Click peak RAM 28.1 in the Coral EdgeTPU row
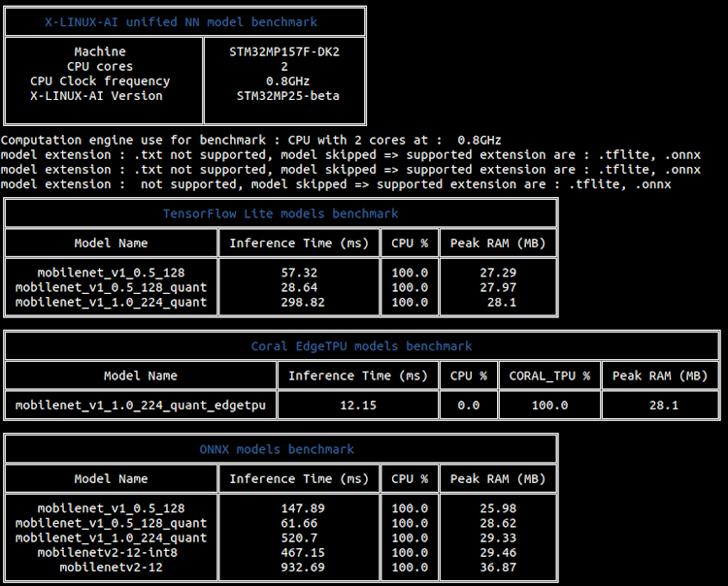This screenshot has width=728, height=586. 664,405
